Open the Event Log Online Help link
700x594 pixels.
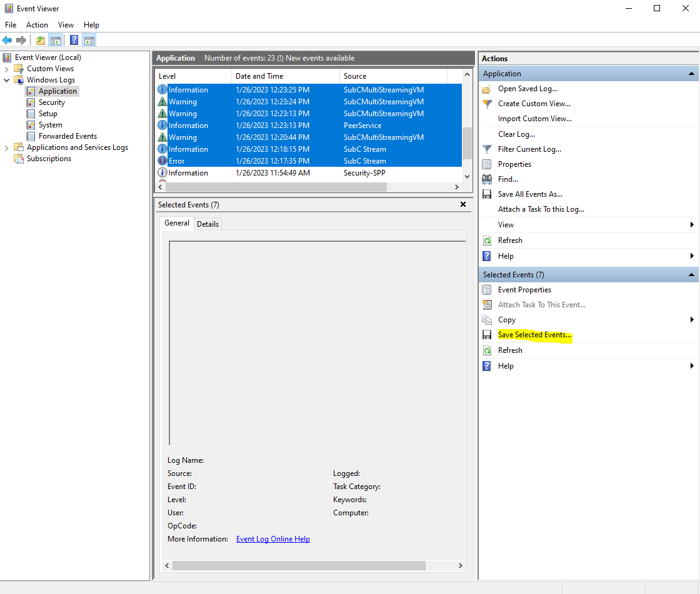(272, 539)
